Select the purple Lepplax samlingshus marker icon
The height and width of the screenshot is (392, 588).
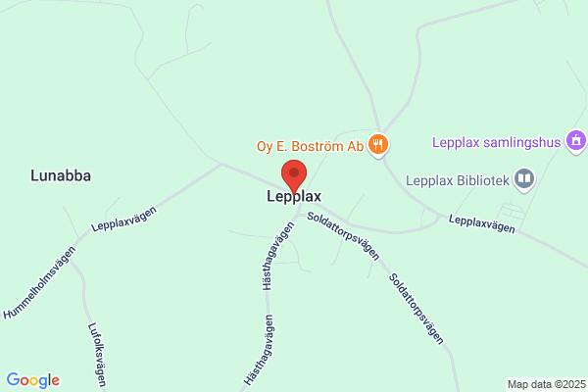[x=576, y=141]
